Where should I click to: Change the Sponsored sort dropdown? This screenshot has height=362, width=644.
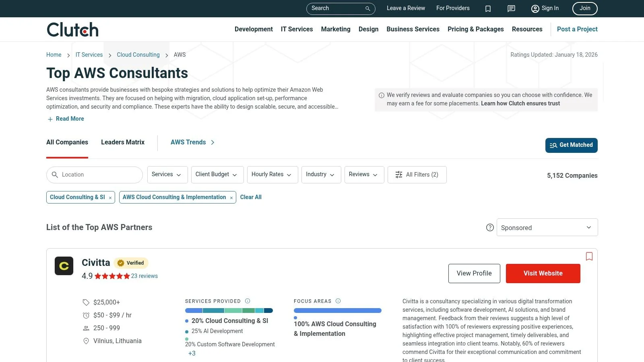pyautogui.click(x=547, y=227)
